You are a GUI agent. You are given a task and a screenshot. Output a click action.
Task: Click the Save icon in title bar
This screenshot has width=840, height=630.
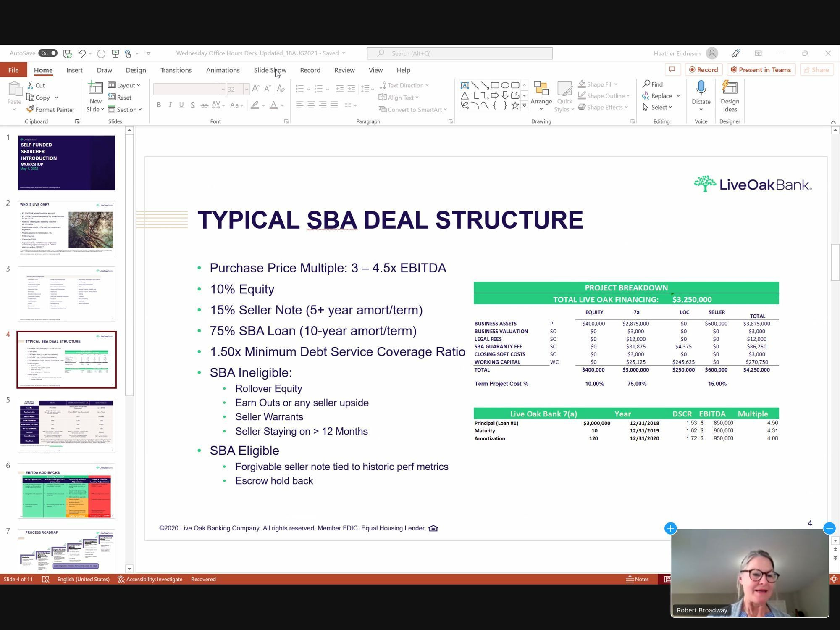67,53
